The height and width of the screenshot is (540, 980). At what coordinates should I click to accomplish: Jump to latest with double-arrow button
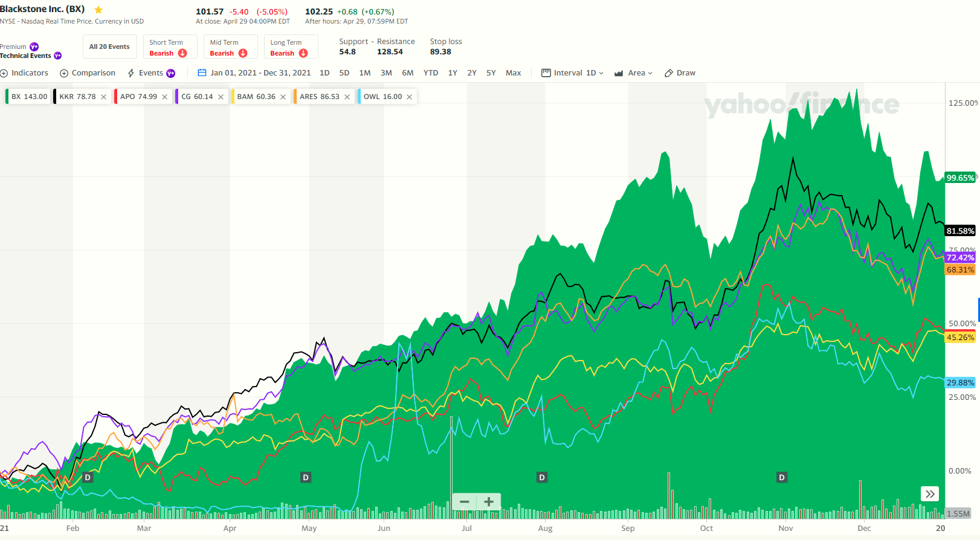pyautogui.click(x=930, y=494)
